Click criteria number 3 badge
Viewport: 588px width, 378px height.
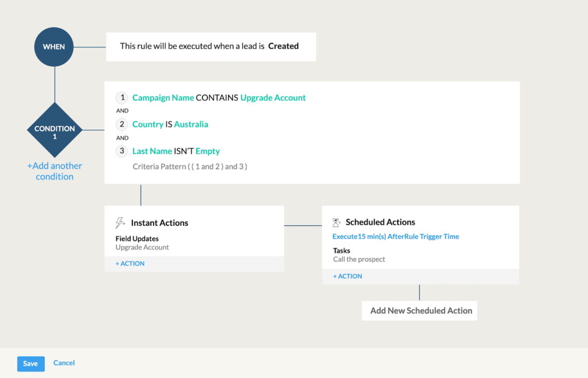point(122,151)
